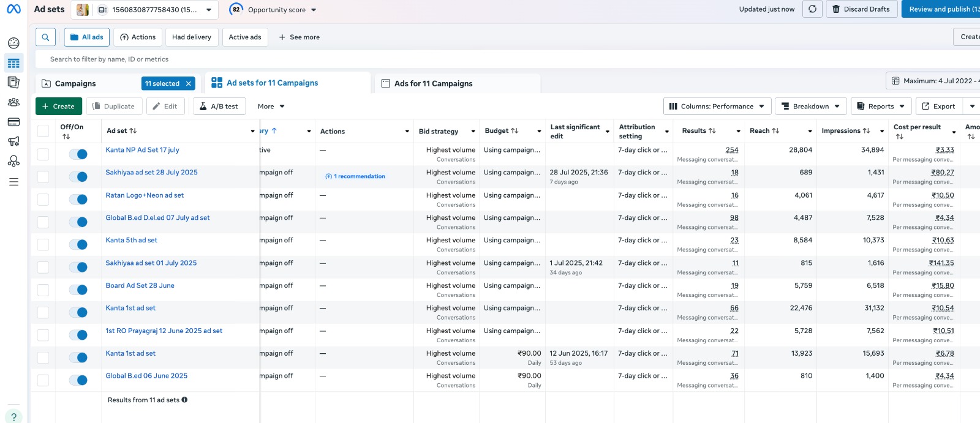
Task: Clear the 11 selected filter chip
Action: pos(189,84)
